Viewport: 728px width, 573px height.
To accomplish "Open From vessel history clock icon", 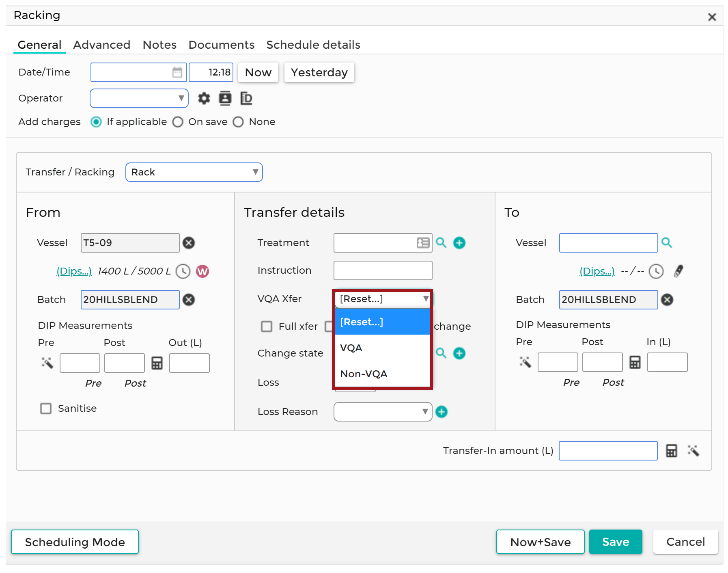I will point(183,271).
